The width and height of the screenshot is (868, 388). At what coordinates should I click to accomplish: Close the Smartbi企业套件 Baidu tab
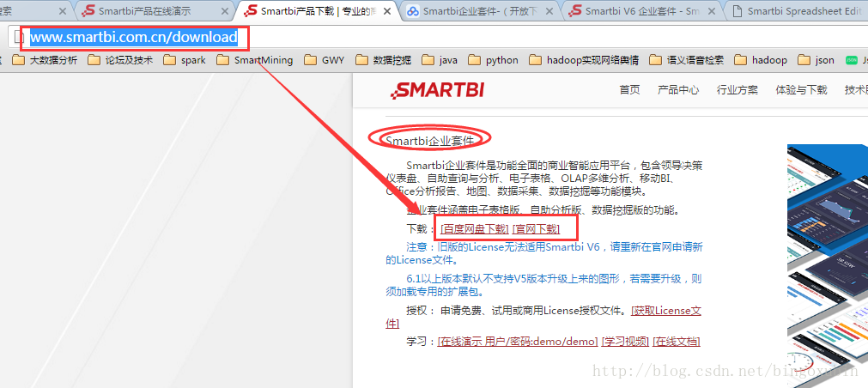549,11
